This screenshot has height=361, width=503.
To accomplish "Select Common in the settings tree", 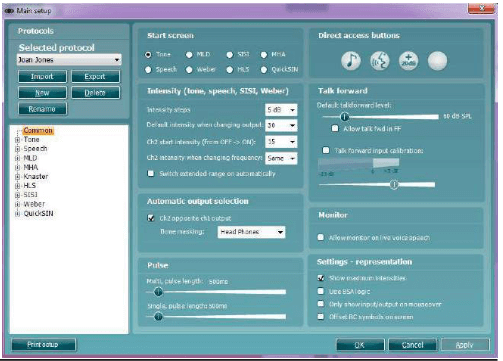I will (38, 130).
